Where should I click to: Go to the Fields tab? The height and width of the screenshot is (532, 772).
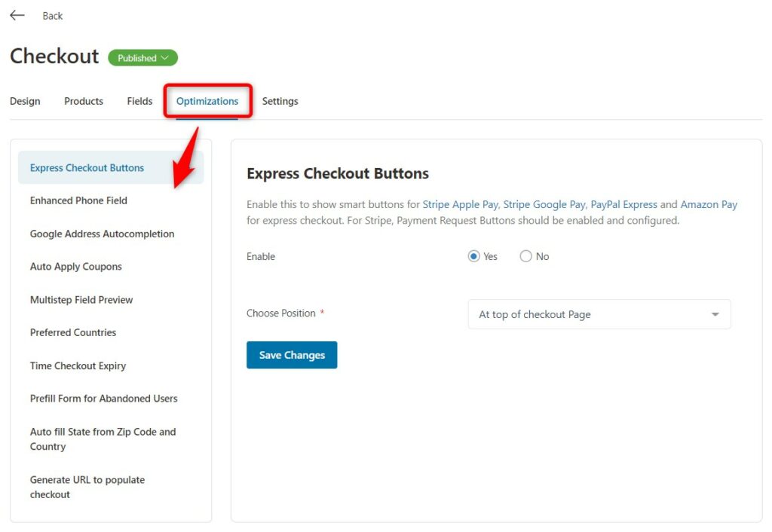tap(139, 101)
